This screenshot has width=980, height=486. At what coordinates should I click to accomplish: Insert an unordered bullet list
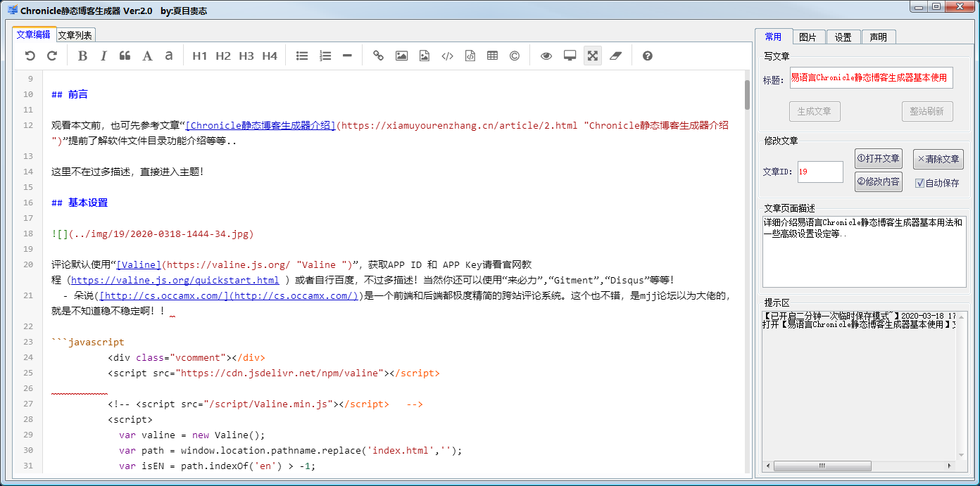tap(302, 56)
